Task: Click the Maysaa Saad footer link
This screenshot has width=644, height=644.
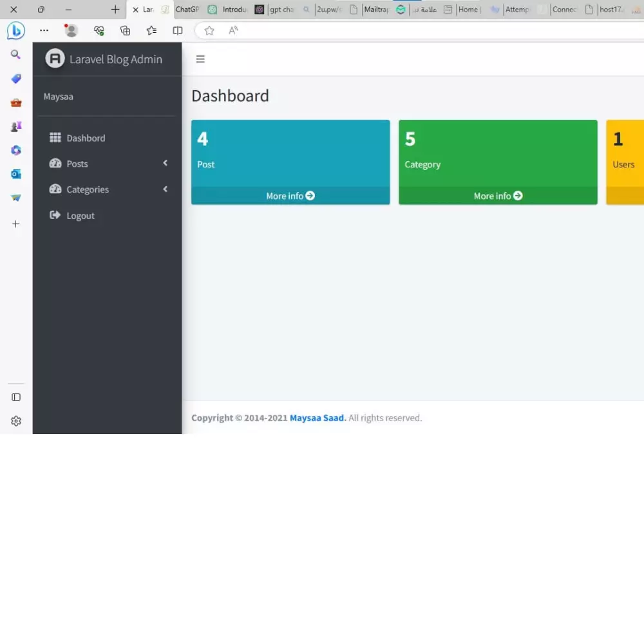Action: tap(318, 418)
